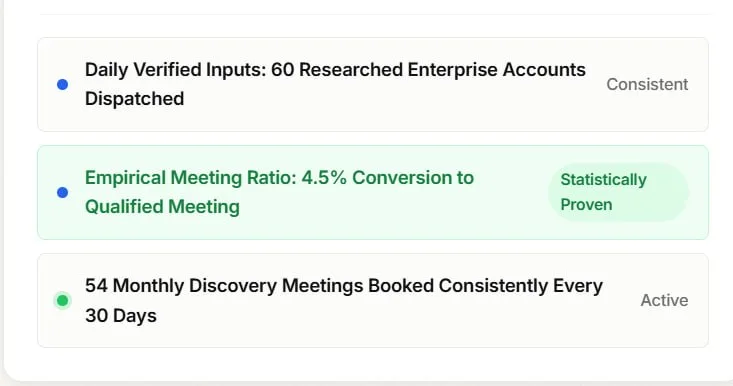Viewport: 733px width, 386px height.
Task: Click the Statistically Proven badge
Action: tap(618, 192)
